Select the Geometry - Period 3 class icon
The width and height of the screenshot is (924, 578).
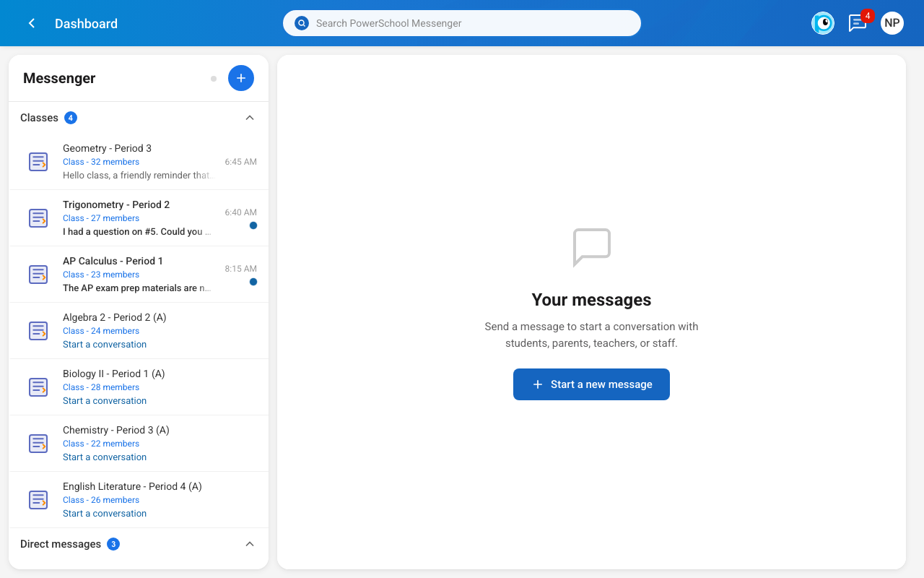click(38, 161)
